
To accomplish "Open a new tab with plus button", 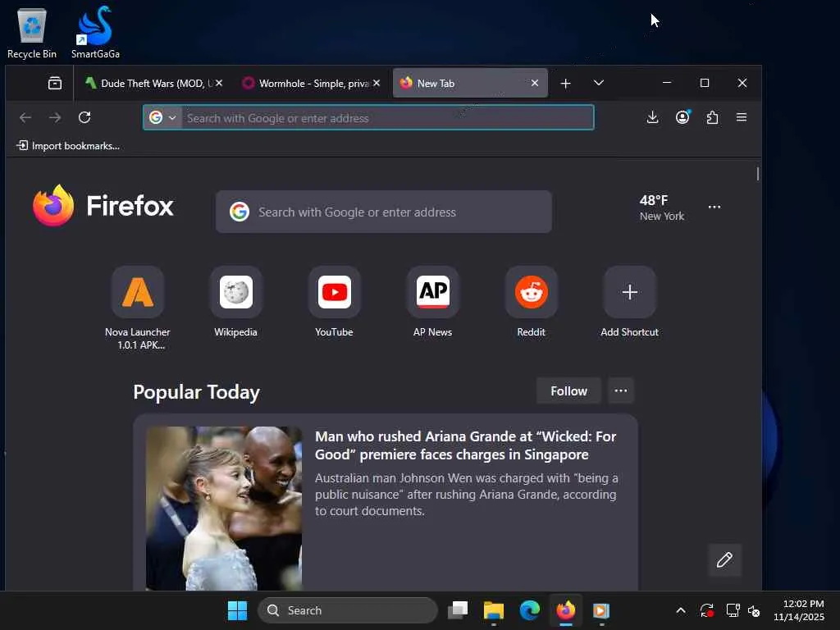I will 566,83.
